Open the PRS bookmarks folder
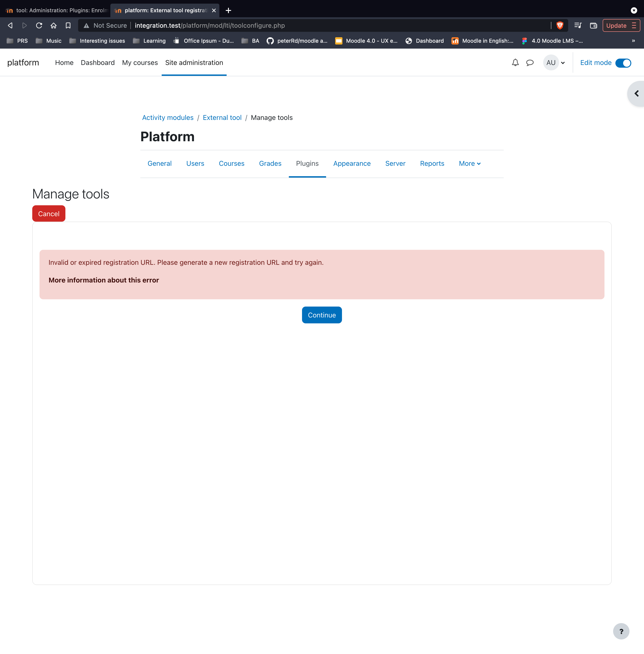This screenshot has height=654, width=644. [x=17, y=41]
